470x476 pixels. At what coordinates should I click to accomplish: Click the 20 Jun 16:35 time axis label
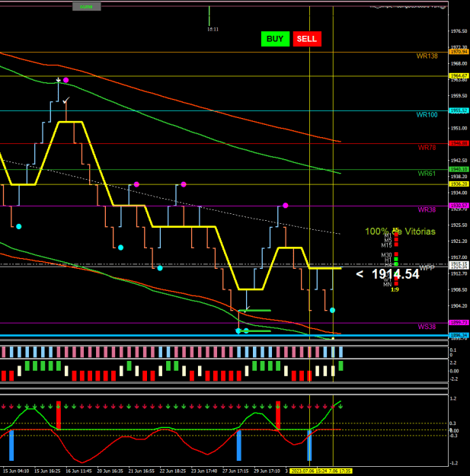(x=110, y=471)
